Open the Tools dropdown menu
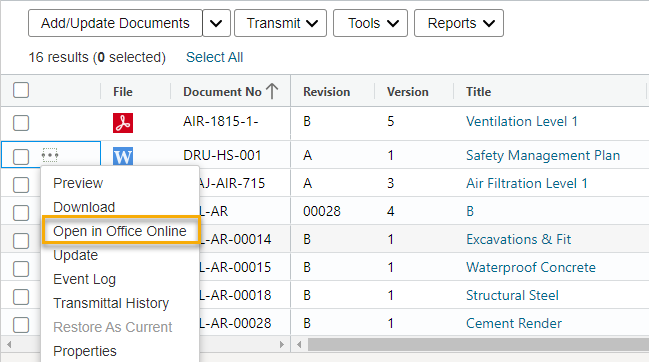 coord(370,23)
